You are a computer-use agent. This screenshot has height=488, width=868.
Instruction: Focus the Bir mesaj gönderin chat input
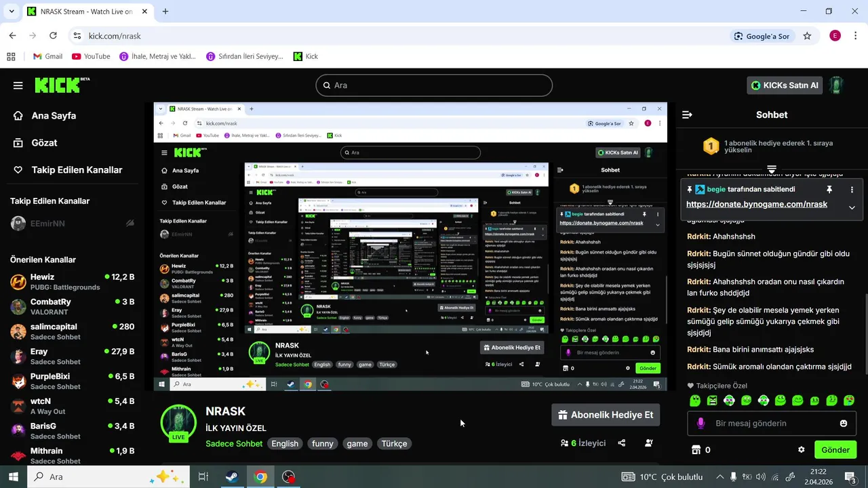(772, 423)
